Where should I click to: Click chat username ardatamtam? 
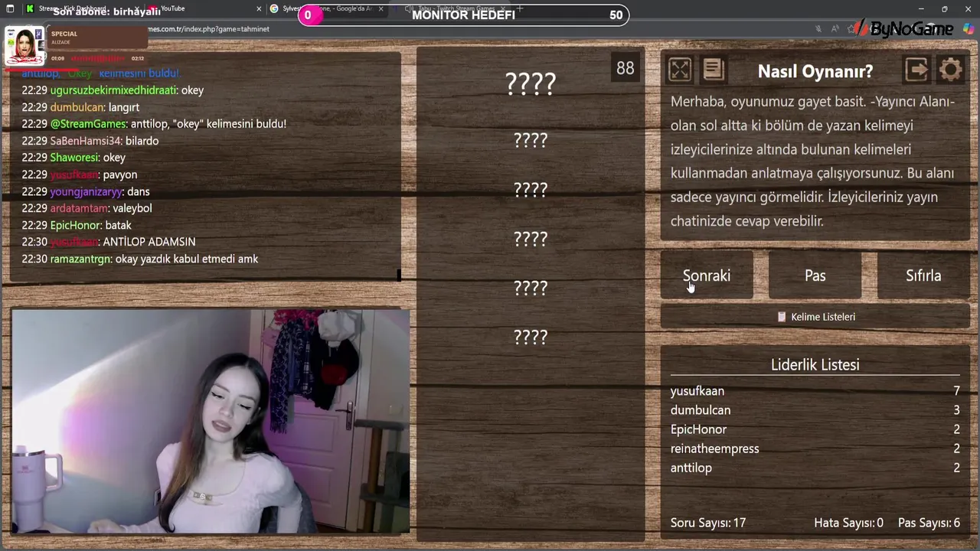click(x=79, y=208)
